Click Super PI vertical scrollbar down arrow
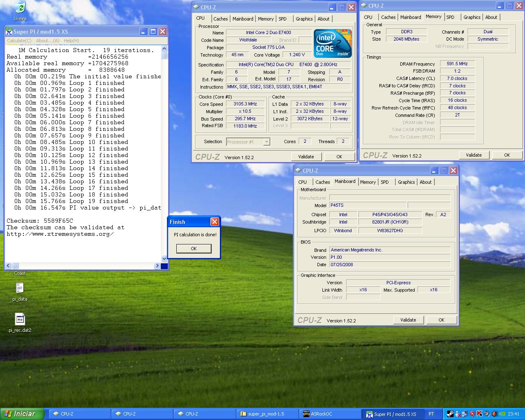This screenshot has width=525, height=420. click(x=164, y=259)
